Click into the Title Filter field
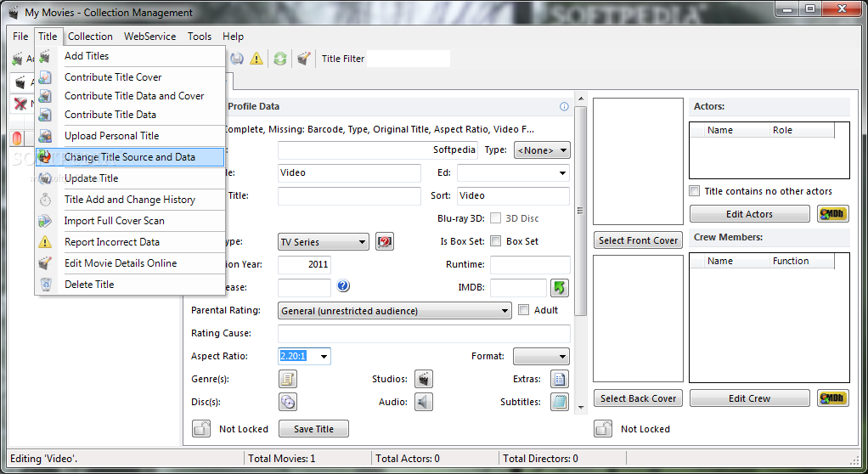 (x=409, y=58)
